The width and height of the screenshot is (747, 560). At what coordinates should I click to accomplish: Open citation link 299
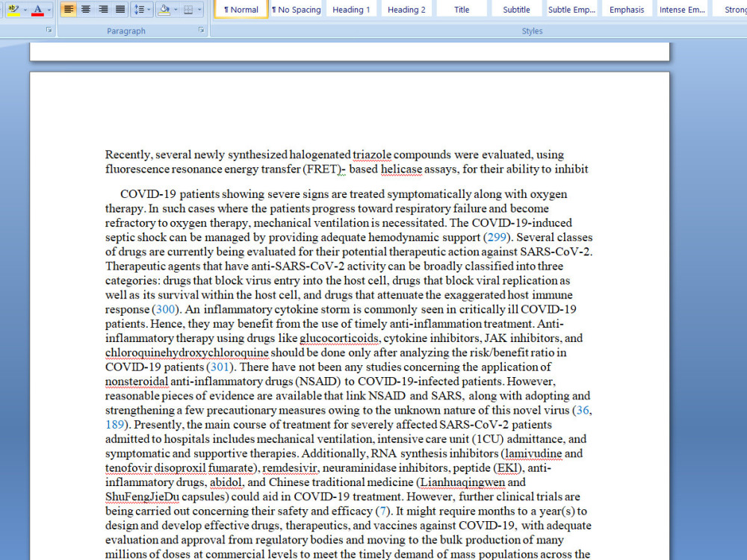tap(497, 237)
